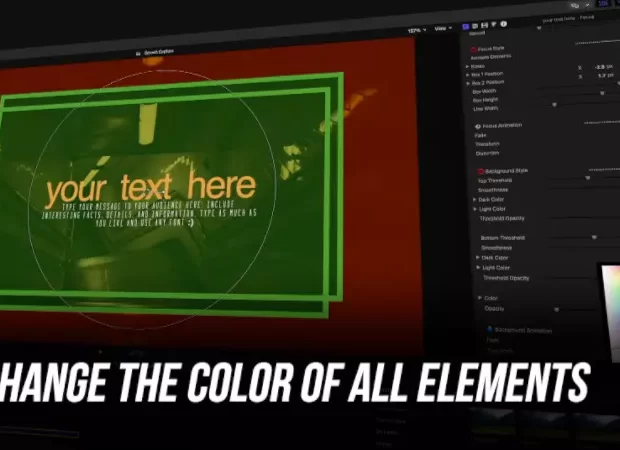Expand Light Color under Bottom Threshold

pyautogui.click(x=478, y=268)
